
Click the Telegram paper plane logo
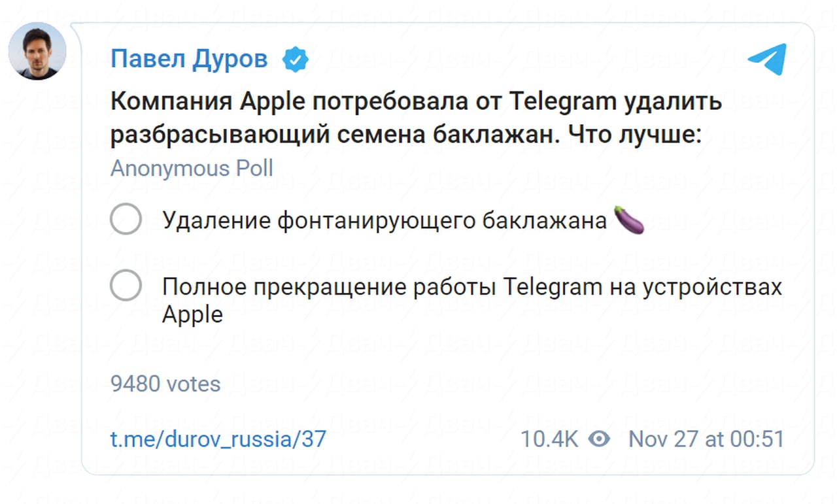point(766,59)
